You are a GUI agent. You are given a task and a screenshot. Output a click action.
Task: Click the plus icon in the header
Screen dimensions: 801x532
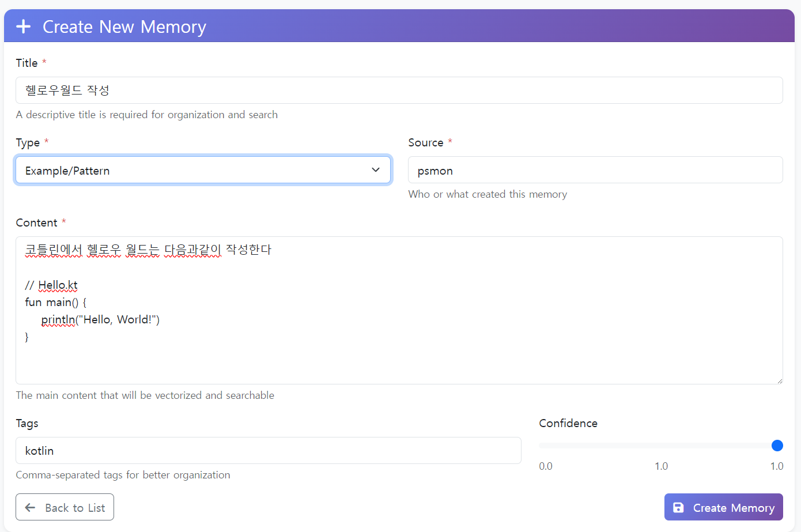pos(24,27)
